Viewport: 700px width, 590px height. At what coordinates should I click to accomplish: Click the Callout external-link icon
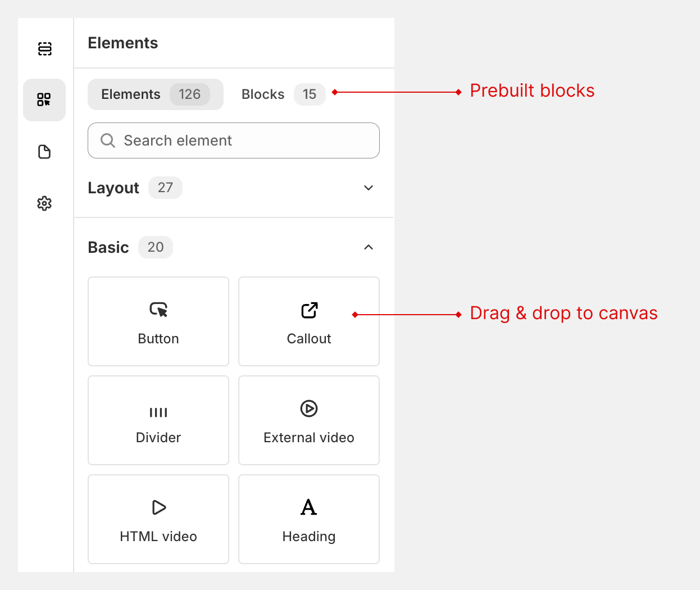[309, 310]
